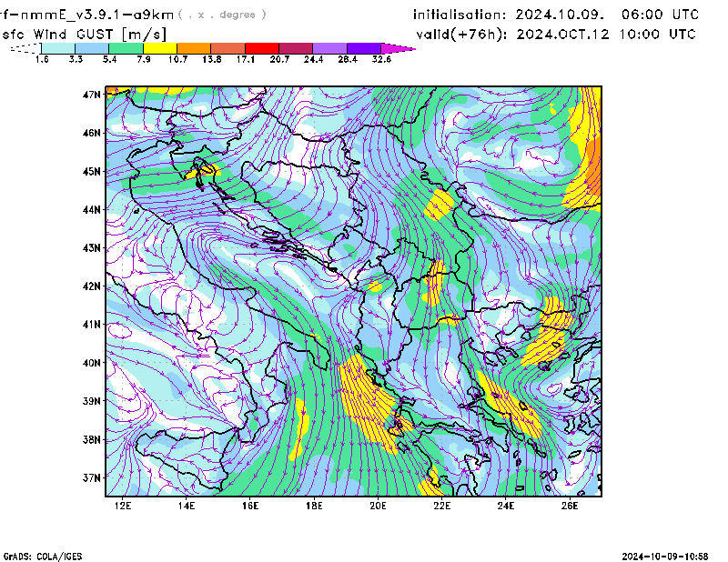Click the violet legend swatch after 28.4
This screenshot has height=562, width=728.
pyautogui.click(x=364, y=48)
